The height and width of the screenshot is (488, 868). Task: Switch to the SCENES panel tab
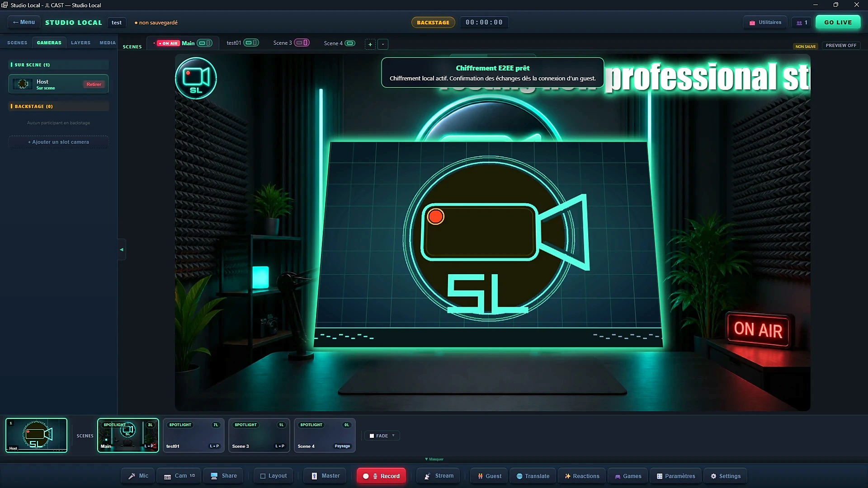[17, 43]
